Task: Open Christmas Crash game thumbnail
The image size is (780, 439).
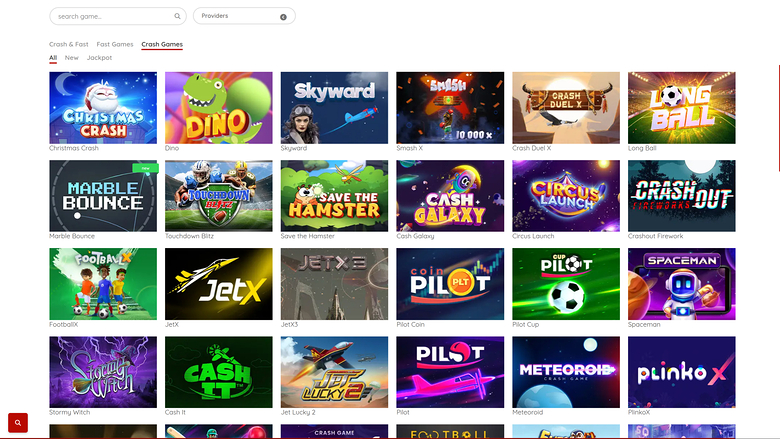Action: (103, 108)
